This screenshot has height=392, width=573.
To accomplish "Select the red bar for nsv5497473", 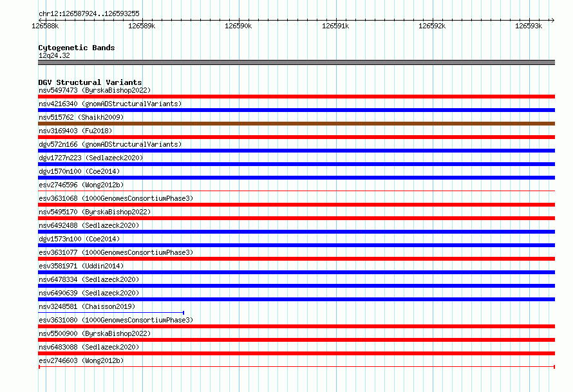I will click(296, 97).
